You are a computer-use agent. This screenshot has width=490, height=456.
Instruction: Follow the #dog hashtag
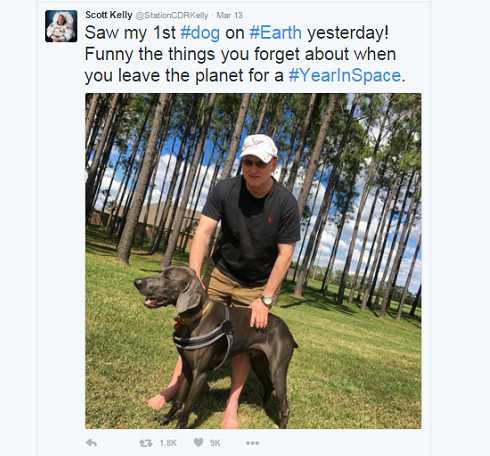200,33
